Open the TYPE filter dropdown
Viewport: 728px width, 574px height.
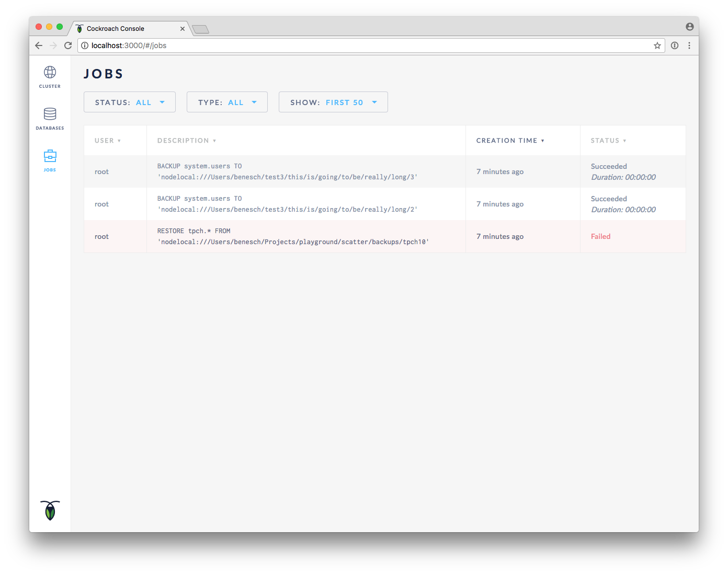pos(227,102)
